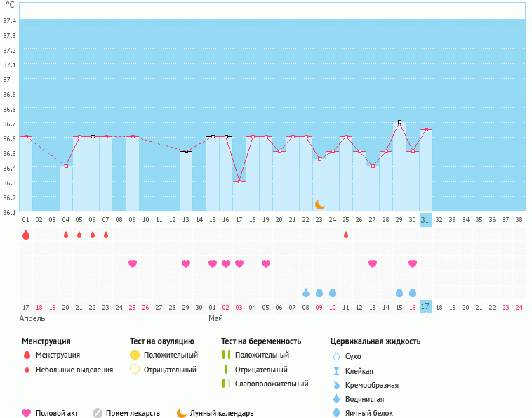Click the cervical fluid icon on day 29
The height and width of the screenshot is (418, 532).
[x=399, y=292]
